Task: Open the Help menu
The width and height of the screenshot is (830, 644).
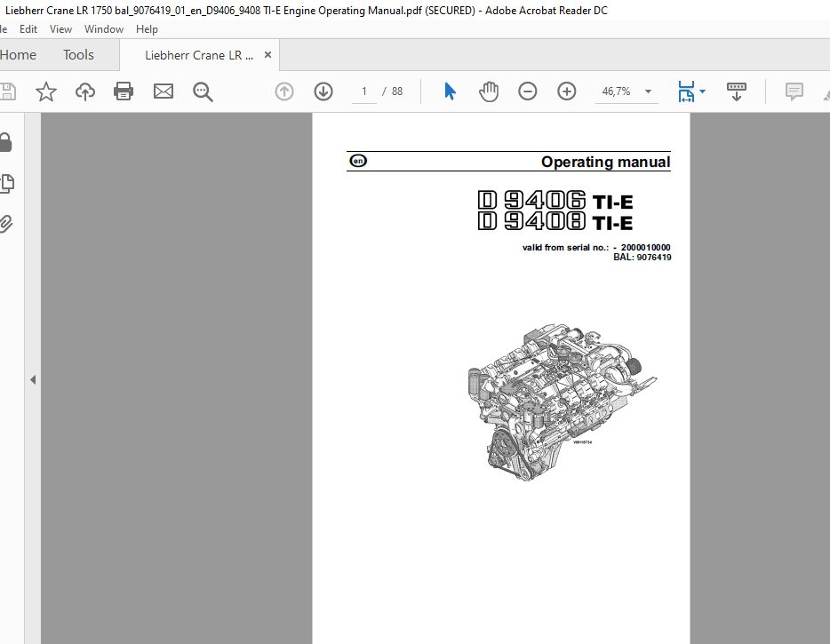Action: coord(147,29)
